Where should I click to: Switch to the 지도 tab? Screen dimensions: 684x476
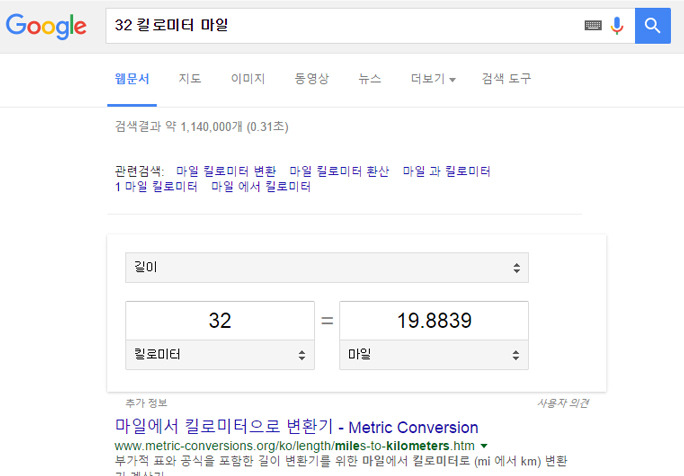(x=190, y=79)
